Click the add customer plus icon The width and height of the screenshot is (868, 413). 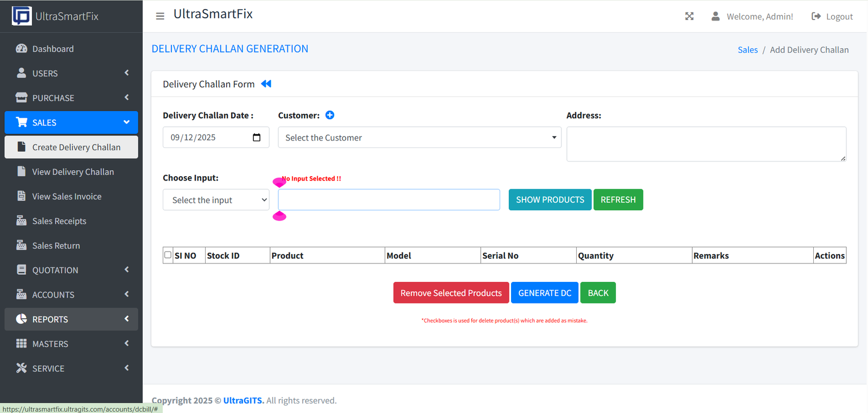330,115
